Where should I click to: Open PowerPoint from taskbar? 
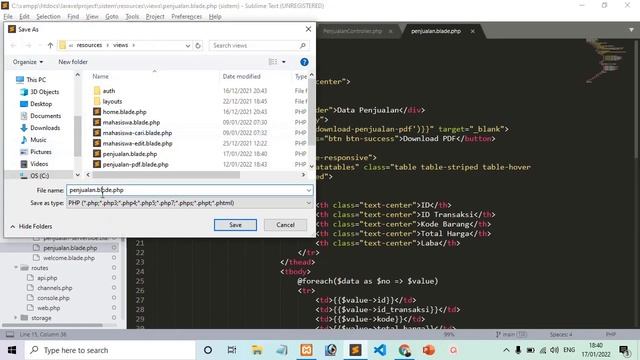(429, 350)
